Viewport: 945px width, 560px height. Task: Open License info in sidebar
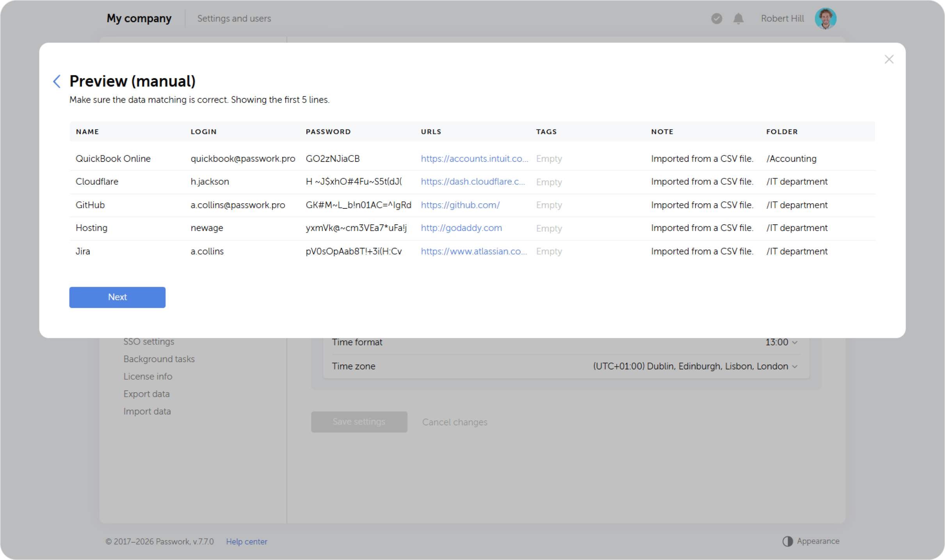148,376
